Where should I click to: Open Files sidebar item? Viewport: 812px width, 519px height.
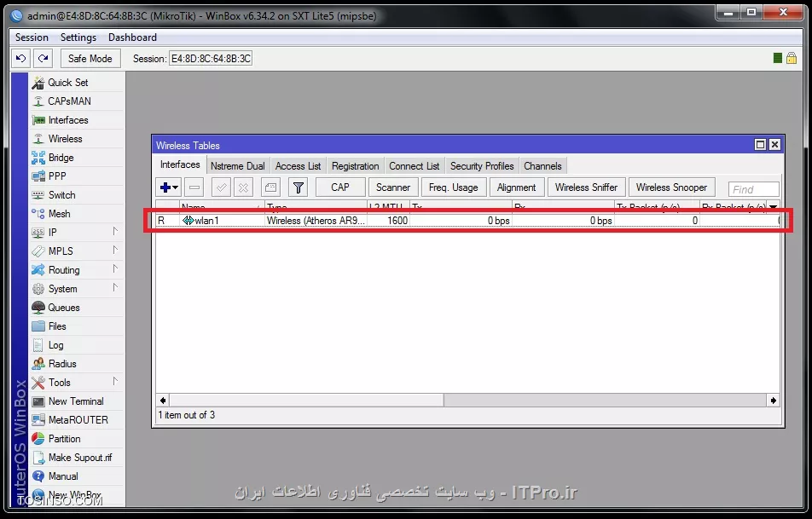[77, 326]
